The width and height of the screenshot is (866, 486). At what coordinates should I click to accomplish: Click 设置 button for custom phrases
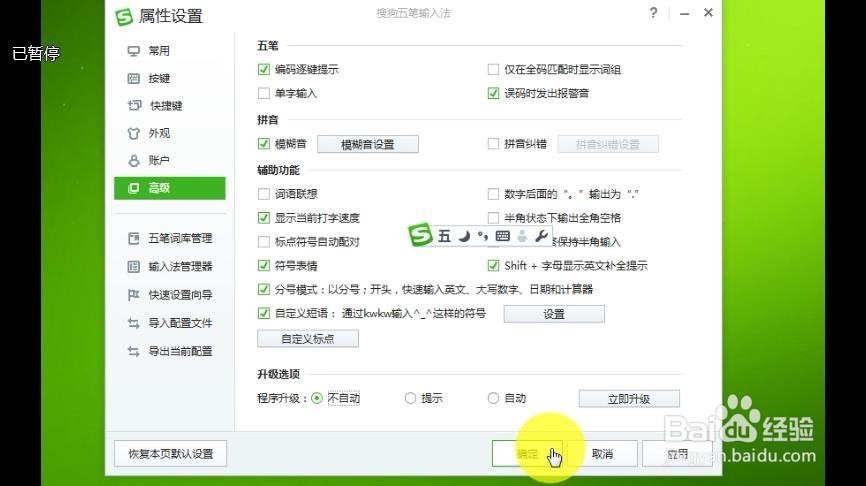pos(554,314)
